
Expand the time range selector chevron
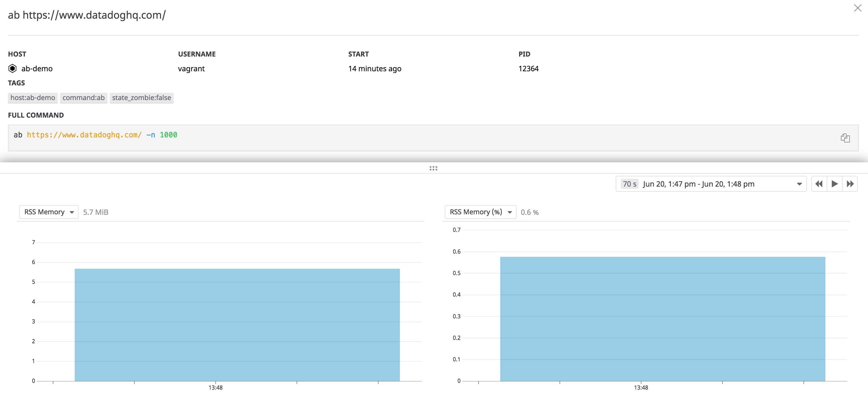pos(799,184)
